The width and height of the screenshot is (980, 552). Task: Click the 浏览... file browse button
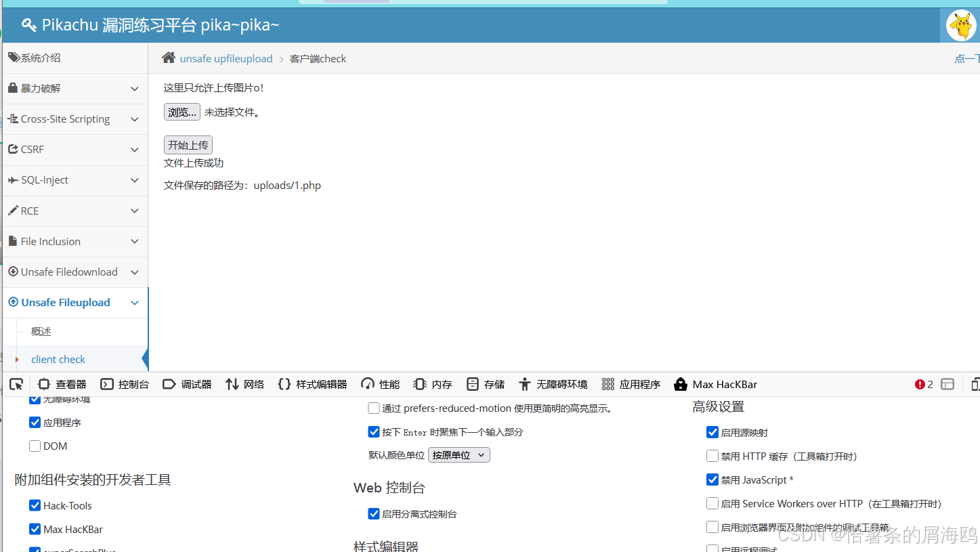pos(182,112)
